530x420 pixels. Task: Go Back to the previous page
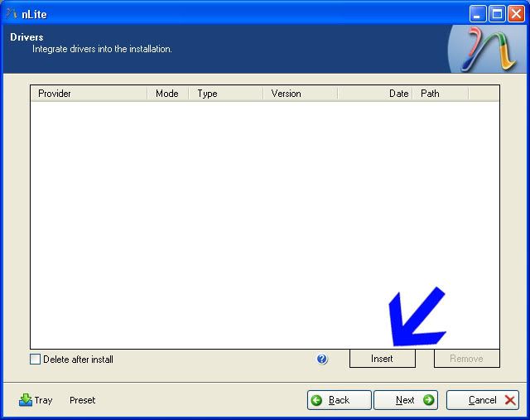coord(339,400)
